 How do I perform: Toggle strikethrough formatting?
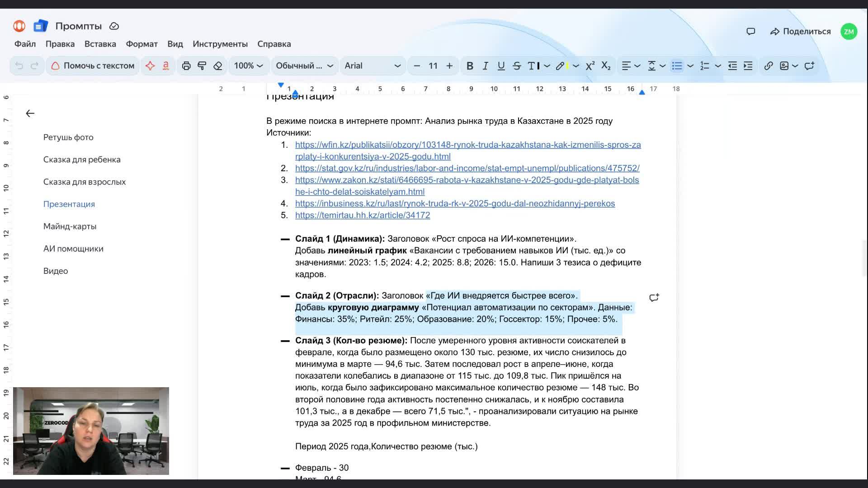pos(517,66)
